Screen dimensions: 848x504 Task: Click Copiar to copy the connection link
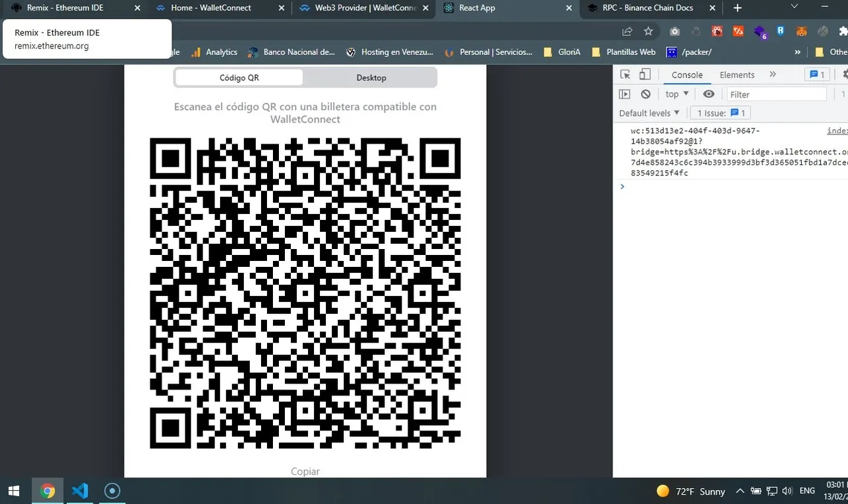pyautogui.click(x=305, y=472)
